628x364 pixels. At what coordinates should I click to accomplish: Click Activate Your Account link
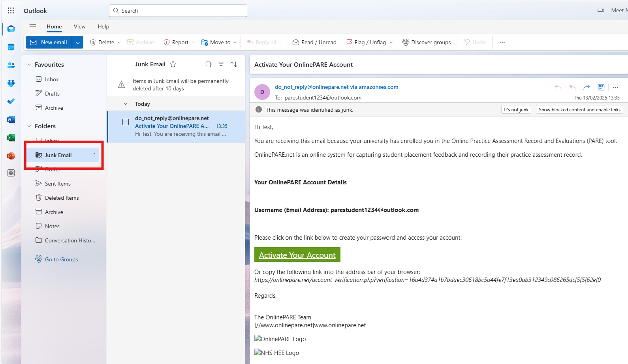point(297,255)
